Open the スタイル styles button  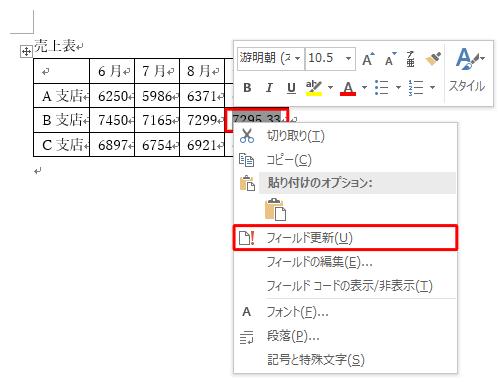pos(468,70)
